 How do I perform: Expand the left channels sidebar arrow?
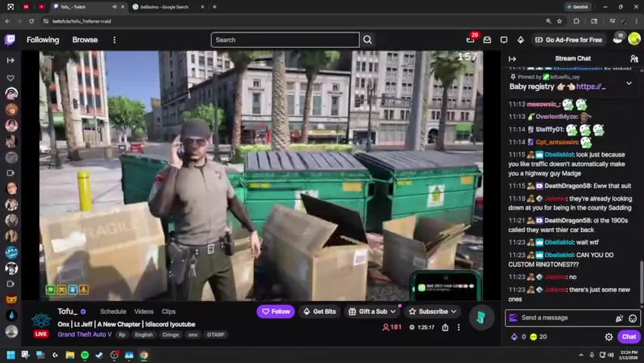(x=11, y=60)
